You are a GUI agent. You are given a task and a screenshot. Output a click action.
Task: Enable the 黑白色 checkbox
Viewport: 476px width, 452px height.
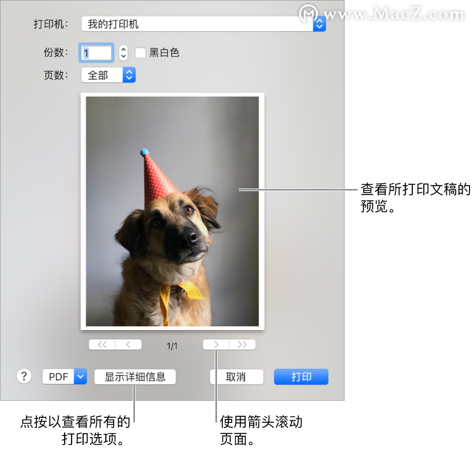(x=140, y=53)
